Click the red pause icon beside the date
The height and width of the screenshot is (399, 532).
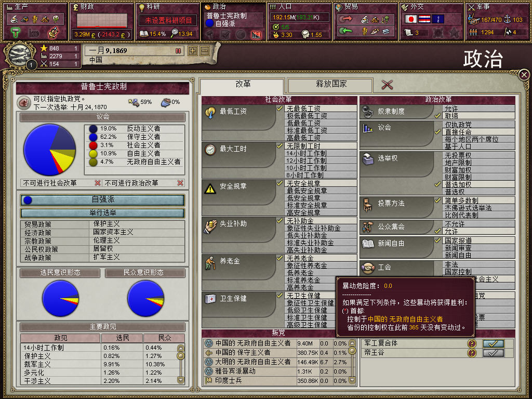pos(178,51)
